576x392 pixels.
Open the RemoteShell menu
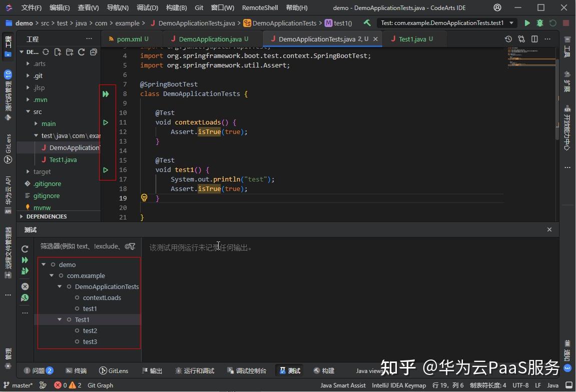tap(260, 7)
